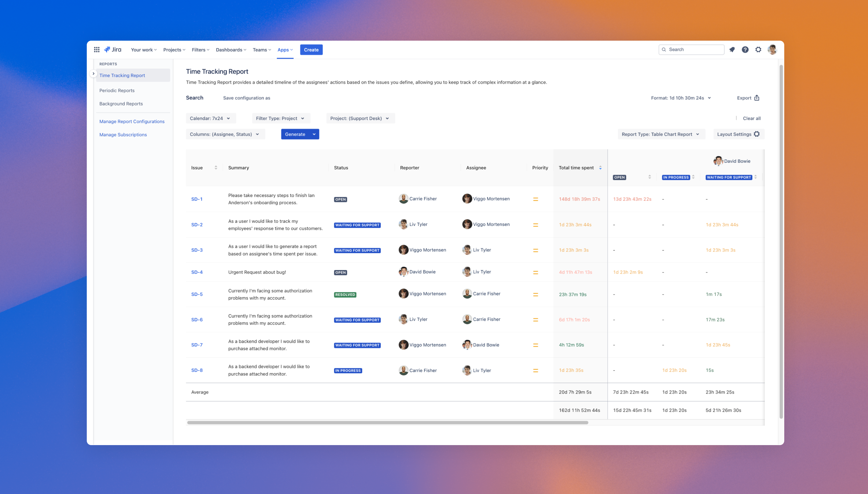The height and width of the screenshot is (494, 868).
Task: Click the help question mark icon
Action: (x=745, y=49)
